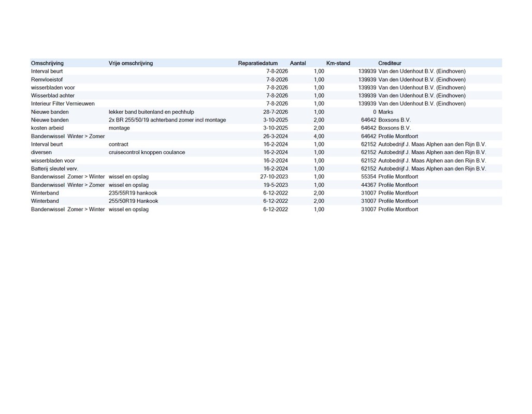Select 'wisserbladen voor' in the 16-2-2024 row
Image resolution: width=532 pixels, height=414 pixels.
[x=53, y=161]
